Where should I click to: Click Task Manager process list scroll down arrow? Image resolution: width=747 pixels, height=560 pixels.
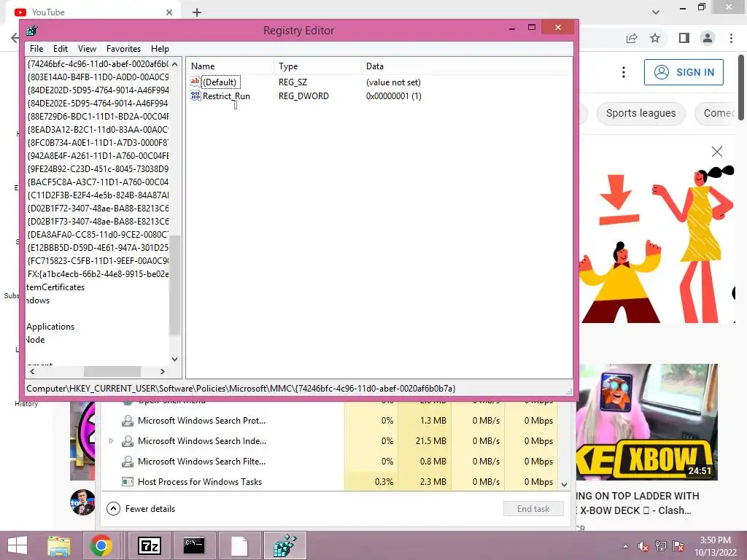pyautogui.click(x=565, y=485)
